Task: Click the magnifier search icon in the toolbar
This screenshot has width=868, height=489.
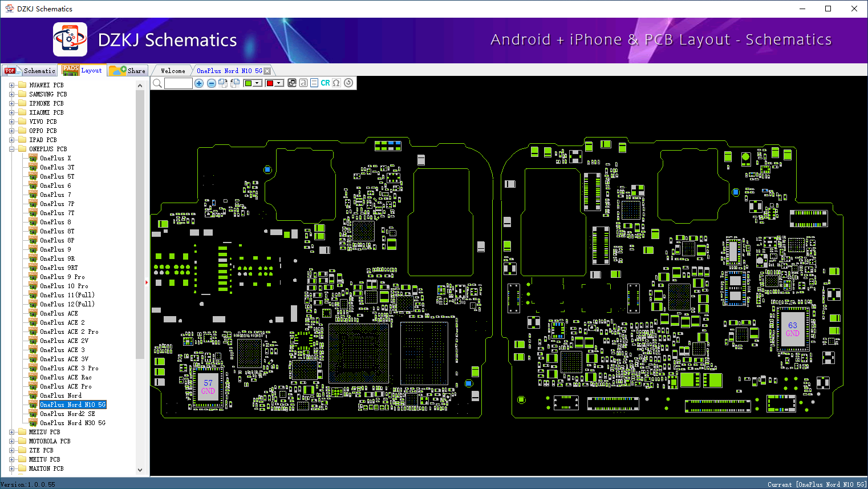Action: tap(157, 83)
